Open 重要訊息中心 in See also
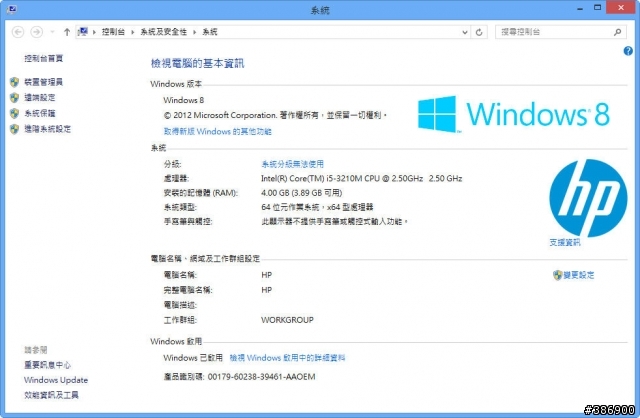Screen dimensions: 640x418 (x=47, y=365)
